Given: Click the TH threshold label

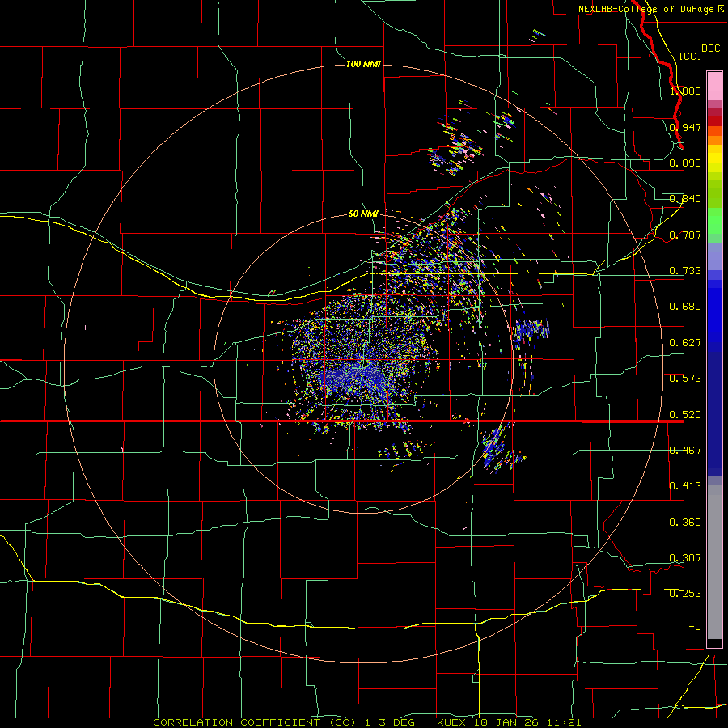Looking at the screenshot, I should tap(695, 630).
